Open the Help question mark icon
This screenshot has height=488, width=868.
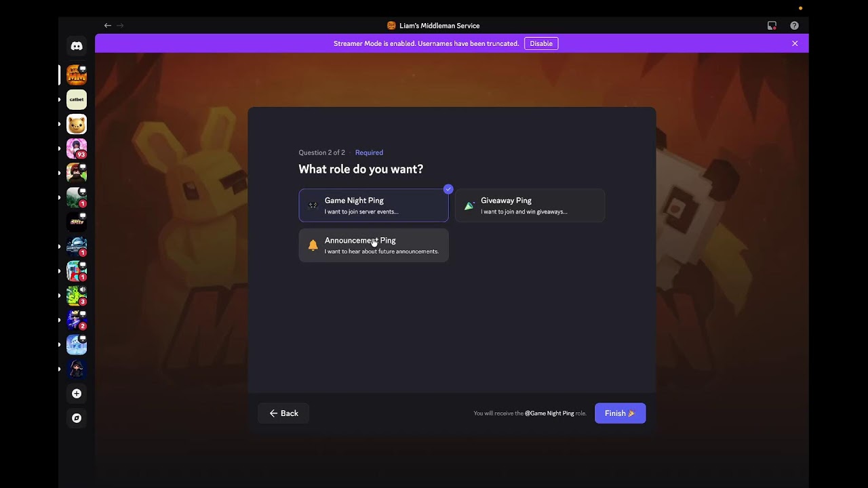click(x=794, y=26)
